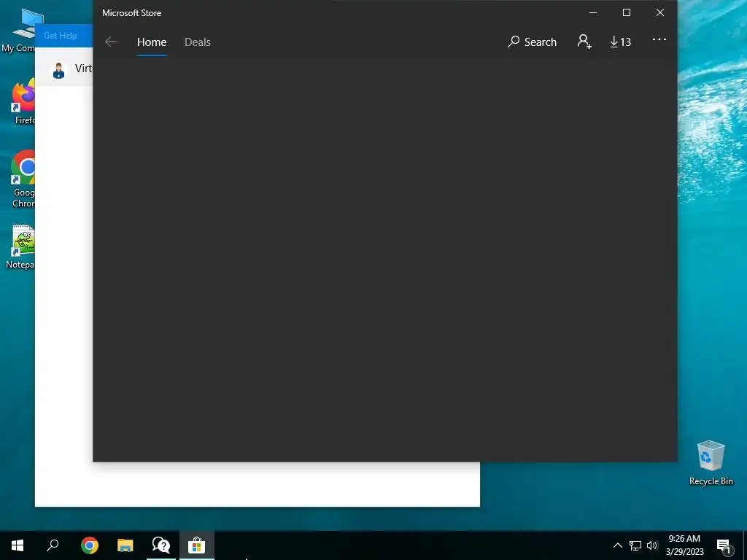
Task: Select the Google Chrome desktop shortcut
Action: pos(23,179)
